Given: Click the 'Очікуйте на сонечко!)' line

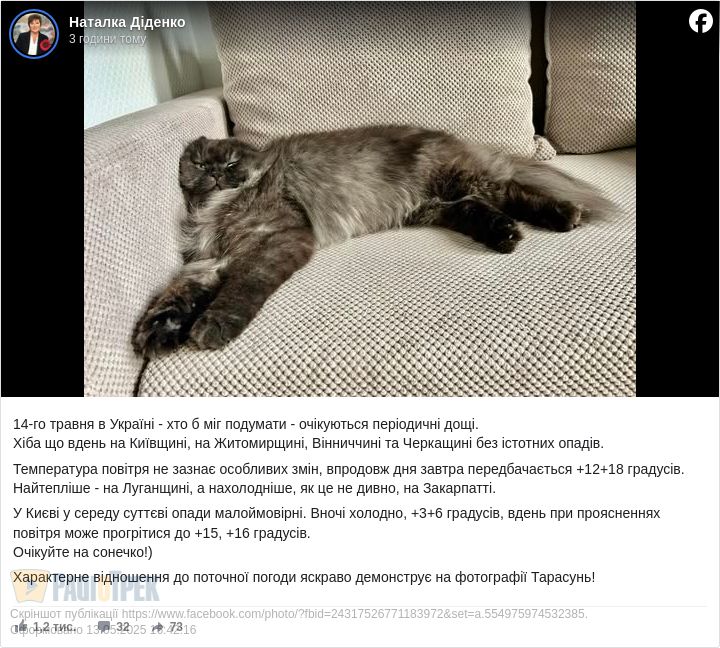Looking at the screenshot, I should [83, 552].
